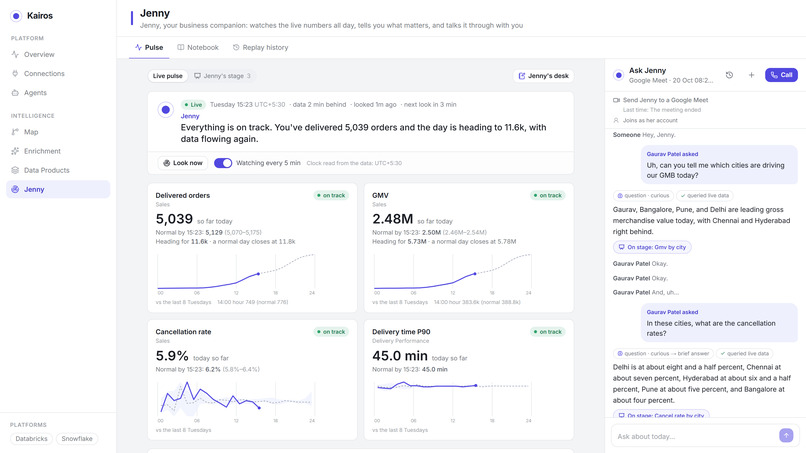Open the Replay history tab

click(260, 47)
